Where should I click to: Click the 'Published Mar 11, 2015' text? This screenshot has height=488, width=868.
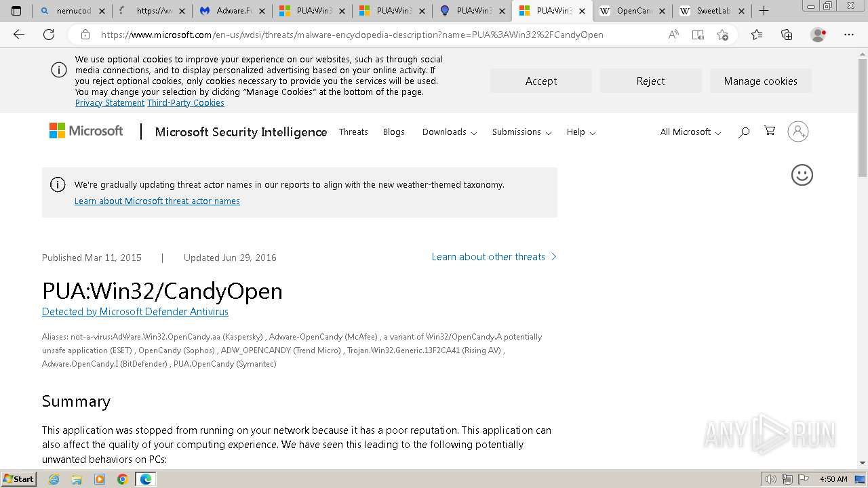point(92,258)
